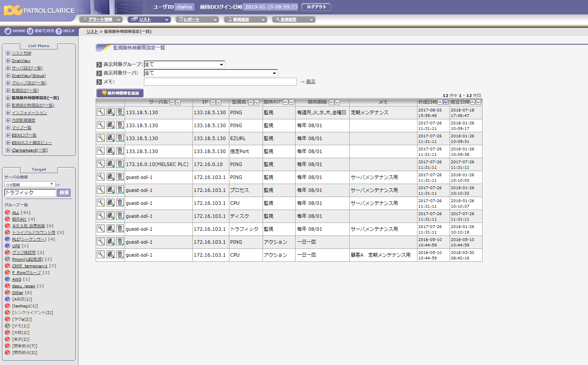588x365 pixels.
Task: Delete the guest-sol-1 トラフィック row
Action: point(120,228)
